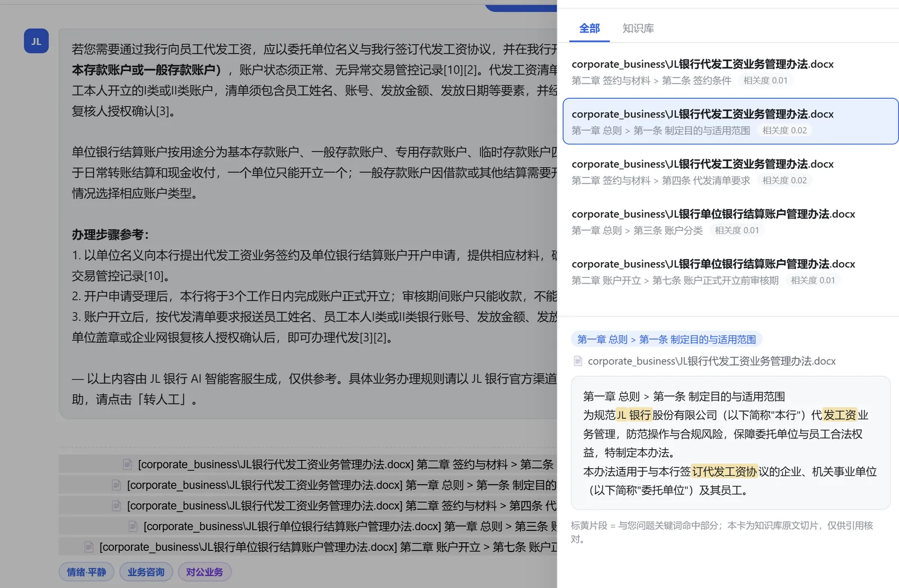Select highlighted result 第一条 制定目的与适用范围
The image size is (899, 588).
point(730,121)
